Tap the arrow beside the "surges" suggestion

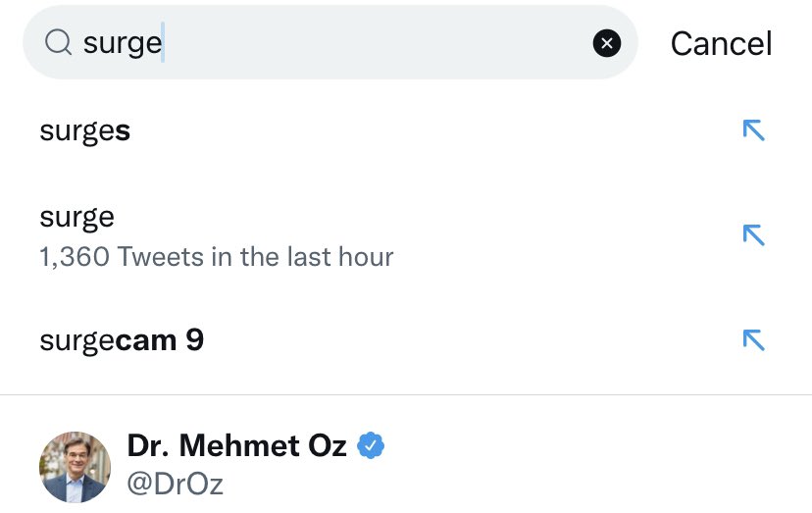753,130
